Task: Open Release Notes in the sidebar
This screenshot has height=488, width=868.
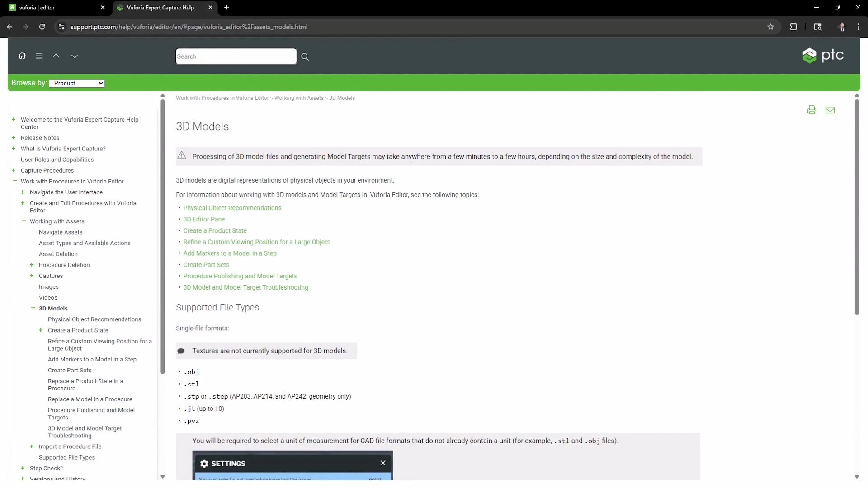Action: [40, 138]
